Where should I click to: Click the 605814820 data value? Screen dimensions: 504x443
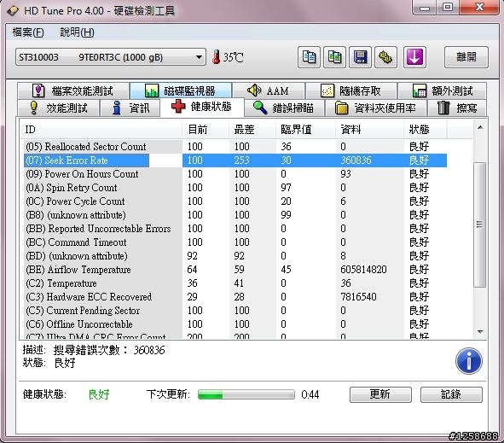pyautogui.click(x=363, y=270)
